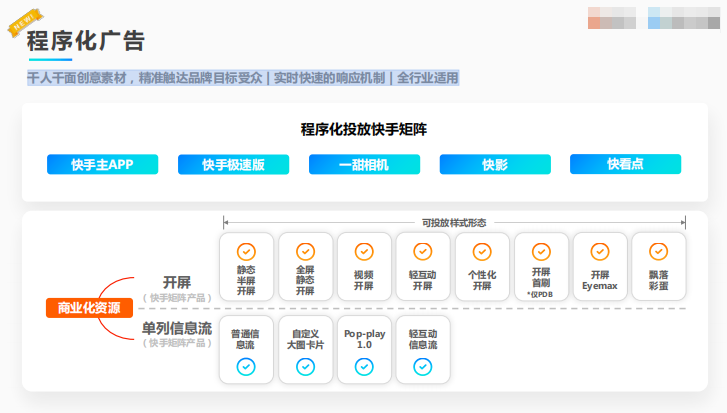Viewport: 727px width, 413px height.
Task: Click the check icon above 静态半屏开屏
Action: coord(246,252)
